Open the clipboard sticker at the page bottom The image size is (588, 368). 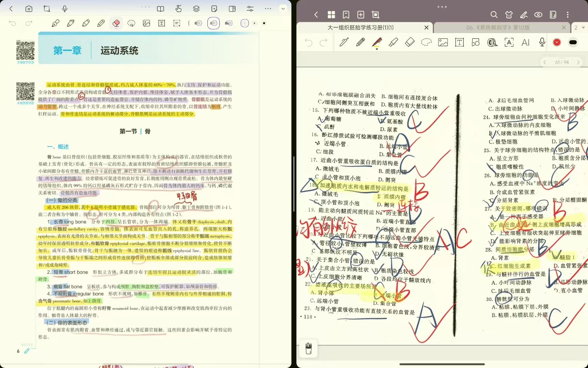pyautogui.click(x=308, y=348)
